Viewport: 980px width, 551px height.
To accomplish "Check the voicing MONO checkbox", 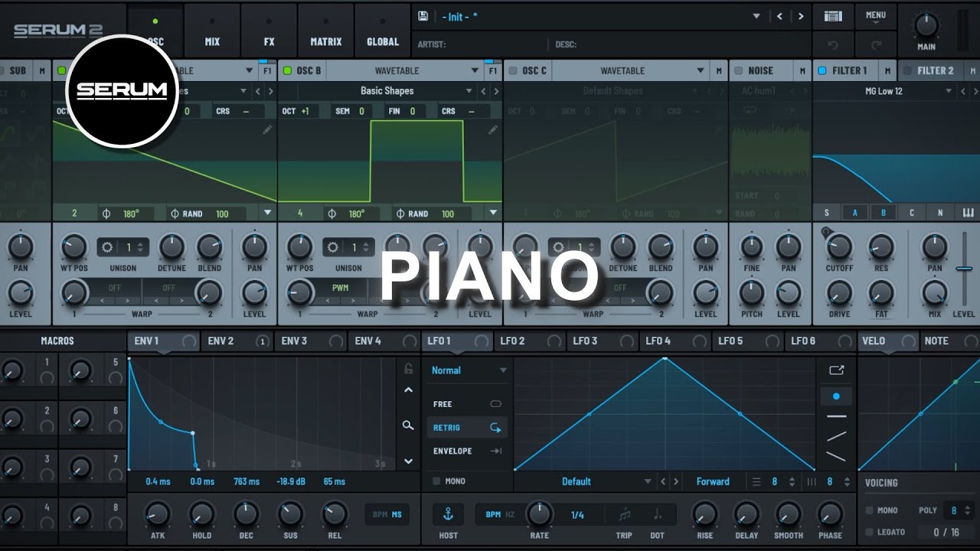I will [x=869, y=510].
